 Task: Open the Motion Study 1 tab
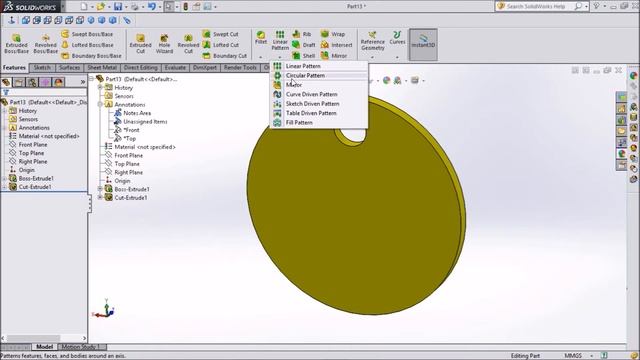click(82, 347)
